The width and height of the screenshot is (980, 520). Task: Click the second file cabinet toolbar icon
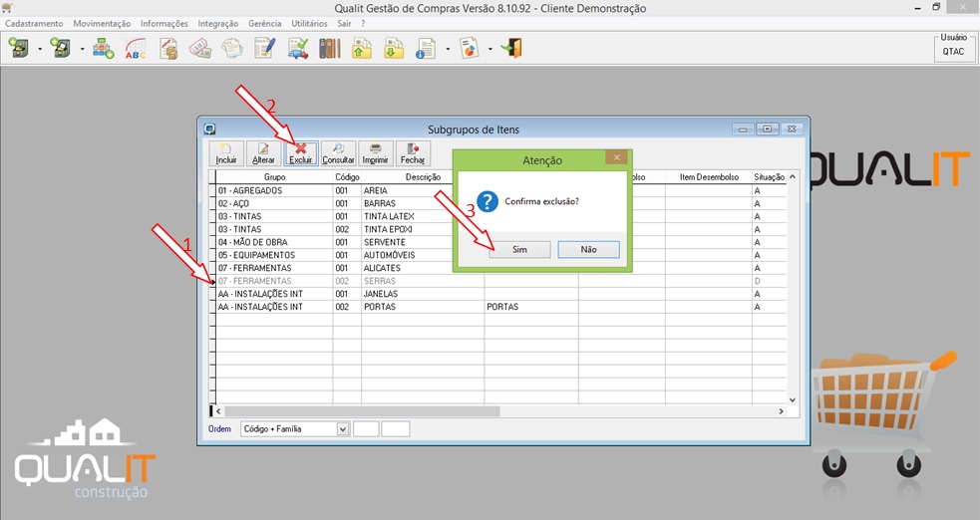pyautogui.click(x=61, y=48)
